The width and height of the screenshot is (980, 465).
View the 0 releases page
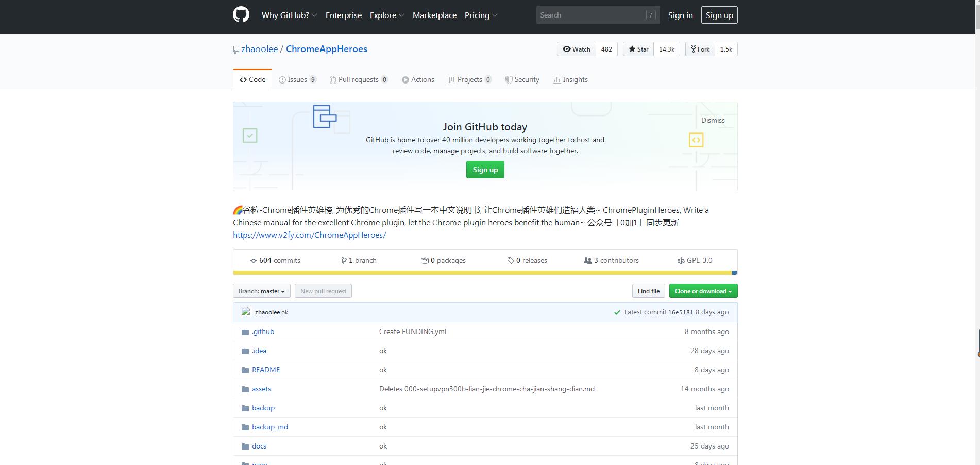(527, 261)
